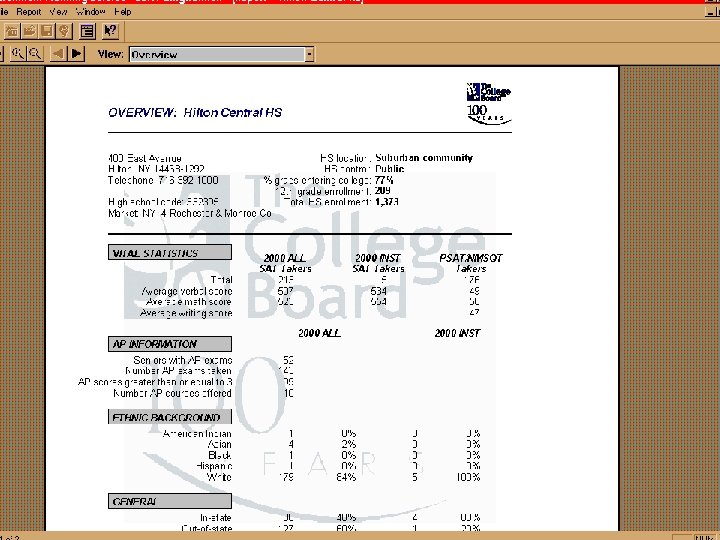Click the Average math score row label
Image resolution: width=720 pixels, height=540 pixels.
coord(189,302)
